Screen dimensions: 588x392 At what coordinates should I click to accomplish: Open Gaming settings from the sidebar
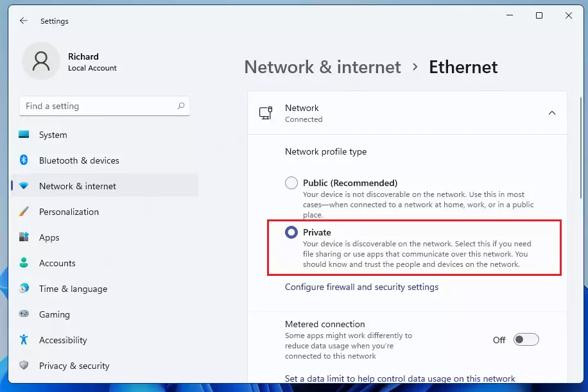pos(54,314)
